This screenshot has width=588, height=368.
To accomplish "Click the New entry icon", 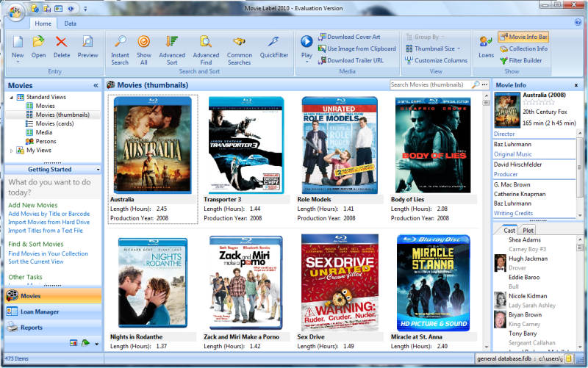I will pyautogui.click(x=18, y=42).
